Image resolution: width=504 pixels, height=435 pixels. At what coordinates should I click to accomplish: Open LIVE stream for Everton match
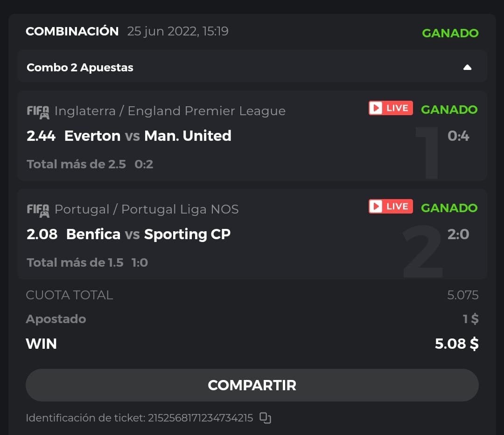click(391, 108)
